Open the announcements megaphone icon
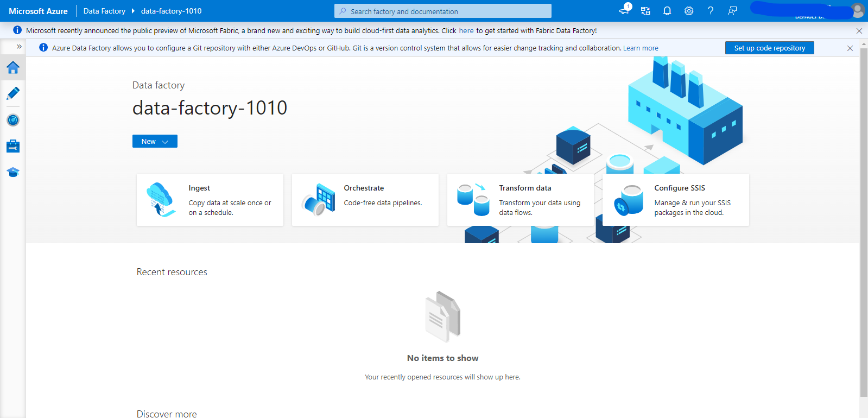Image resolution: width=868 pixels, height=418 pixels. tap(624, 10)
